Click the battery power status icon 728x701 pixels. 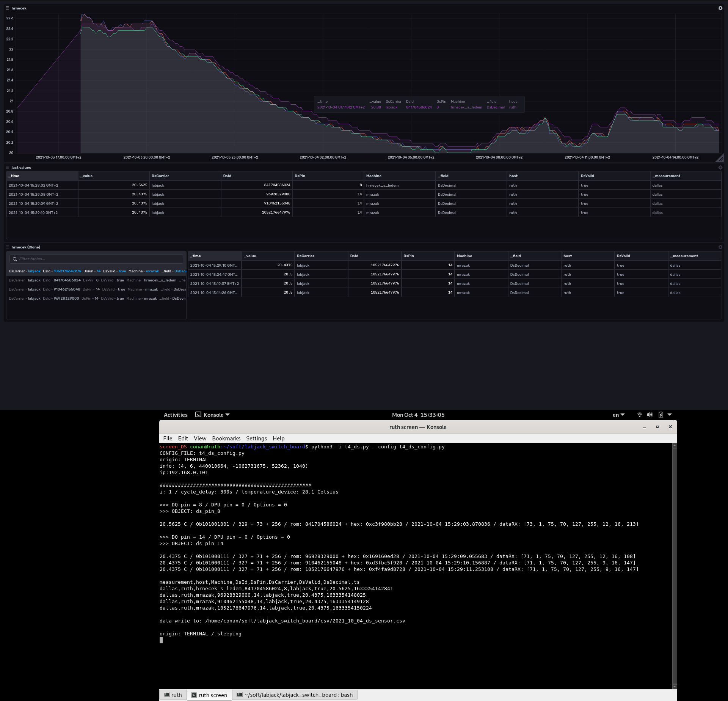point(661,415)
